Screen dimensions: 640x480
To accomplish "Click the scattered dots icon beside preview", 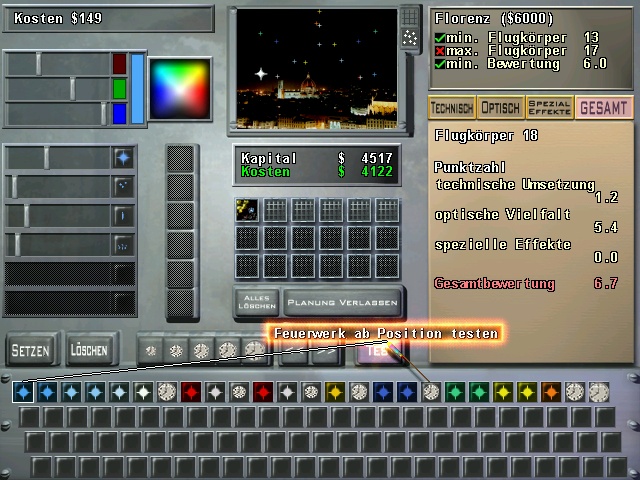I will [410, 38].
